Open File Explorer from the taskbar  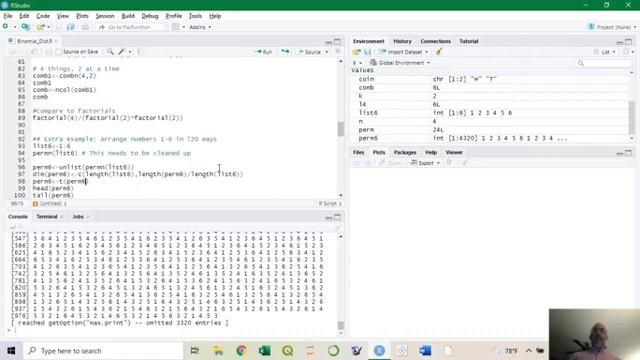(218, 351)
